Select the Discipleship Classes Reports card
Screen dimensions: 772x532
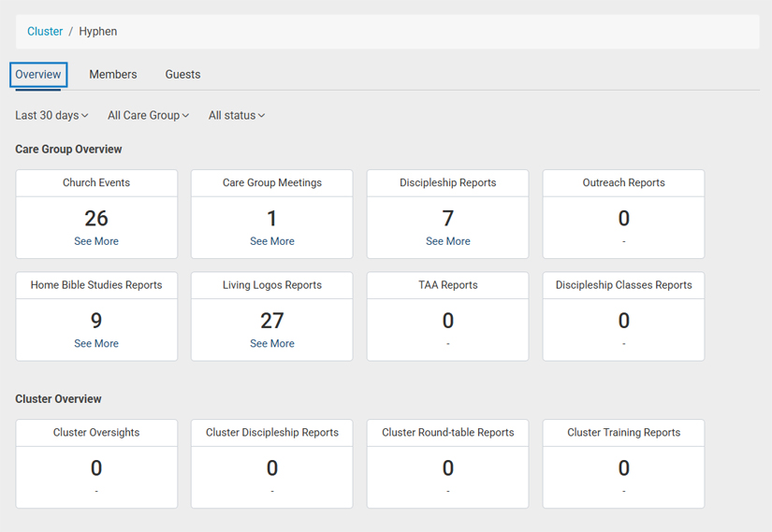(623, 317)
